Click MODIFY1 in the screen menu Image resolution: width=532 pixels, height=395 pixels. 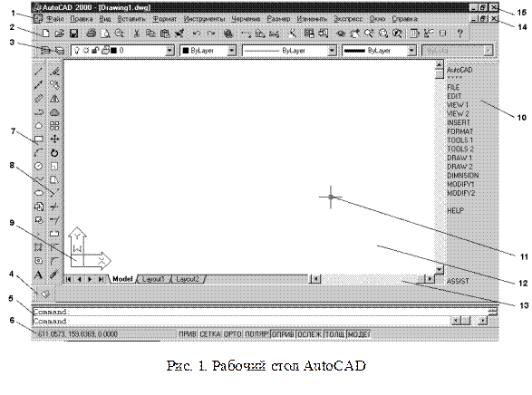[460, 185]
